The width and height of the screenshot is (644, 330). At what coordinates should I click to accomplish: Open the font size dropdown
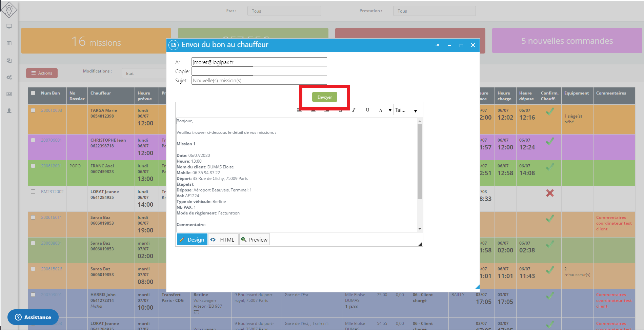click(406, 110)
